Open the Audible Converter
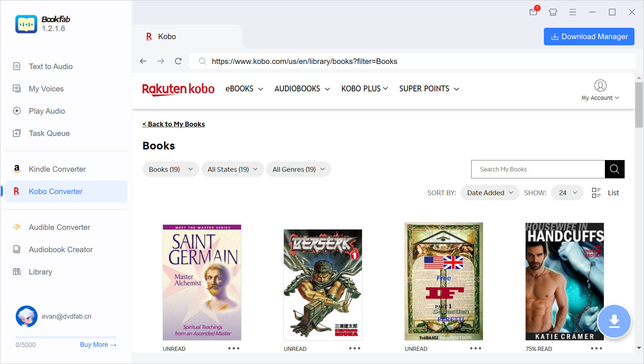This screenshot has width=644, height=364. pos(59,227)
